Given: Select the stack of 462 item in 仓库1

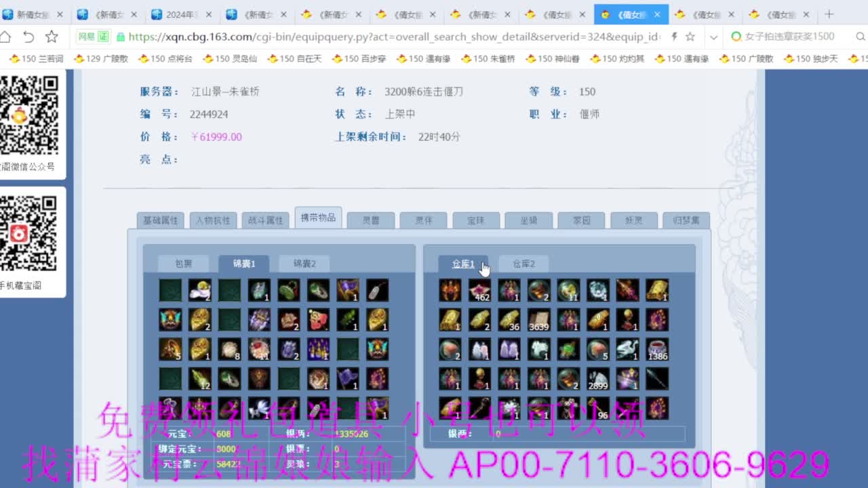Looking at the screenshot, I should (479, 290).
